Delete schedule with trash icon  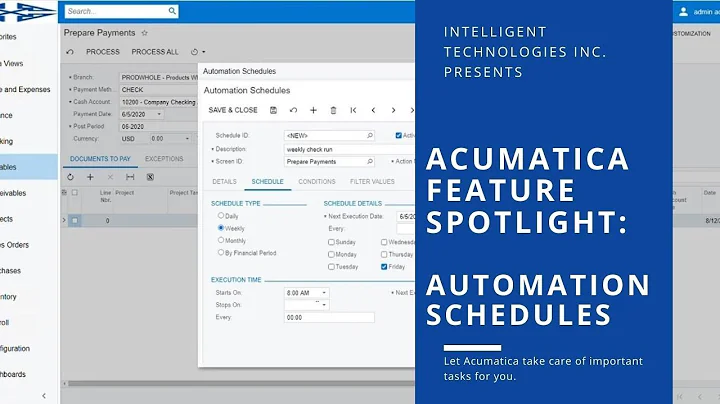click(333, 110)
